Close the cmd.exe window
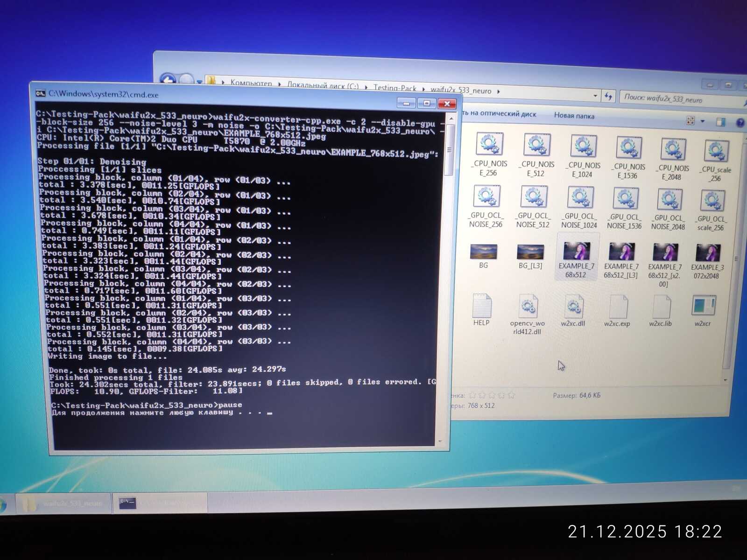 [x=447, y=104]
